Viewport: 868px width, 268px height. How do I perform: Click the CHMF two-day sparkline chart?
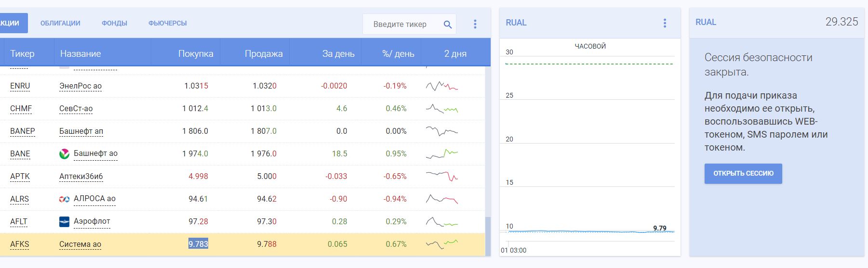coord(442,109)
